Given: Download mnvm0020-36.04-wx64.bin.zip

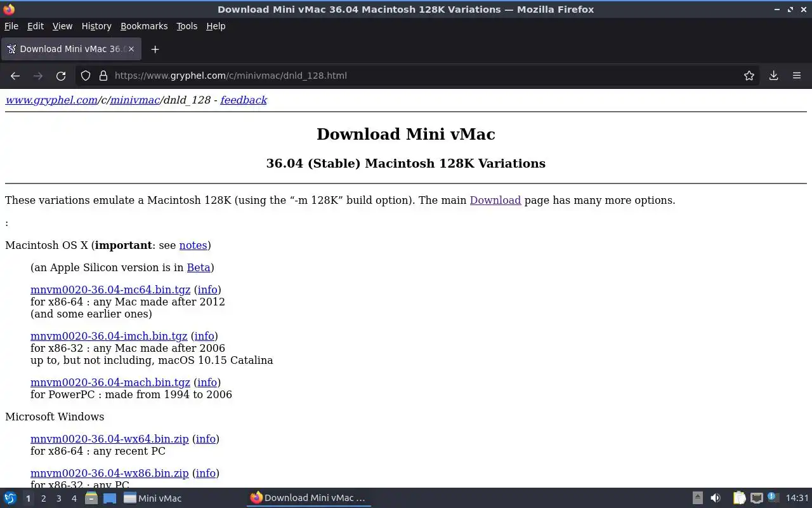Looking at the screenshot, I should [110, 439].
